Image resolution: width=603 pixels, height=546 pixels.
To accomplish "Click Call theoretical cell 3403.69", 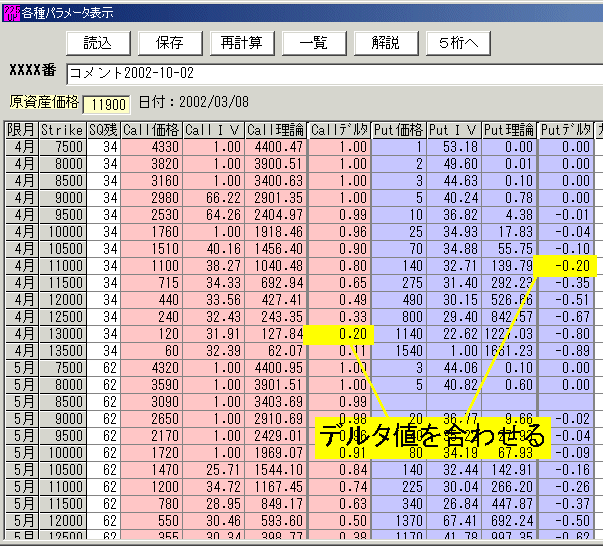I will pos(276,402).
